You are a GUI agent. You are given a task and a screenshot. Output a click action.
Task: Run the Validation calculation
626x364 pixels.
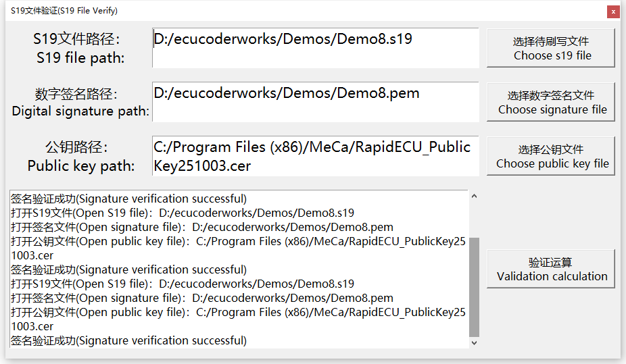(551, 269)
